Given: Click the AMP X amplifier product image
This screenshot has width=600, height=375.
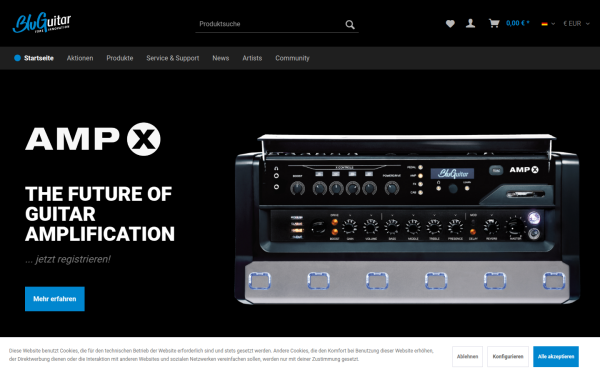Looking at the screenshot, I should [x=407, y=219].
